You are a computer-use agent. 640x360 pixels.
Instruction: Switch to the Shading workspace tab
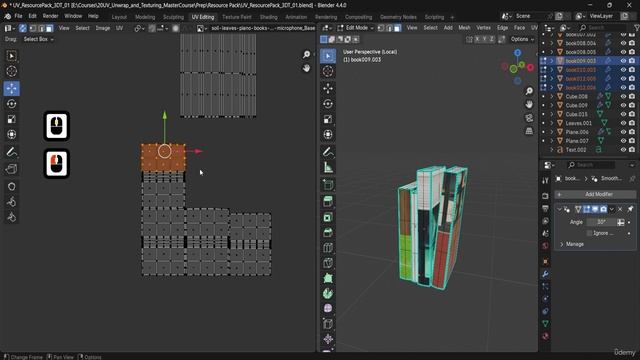[269, 17]
